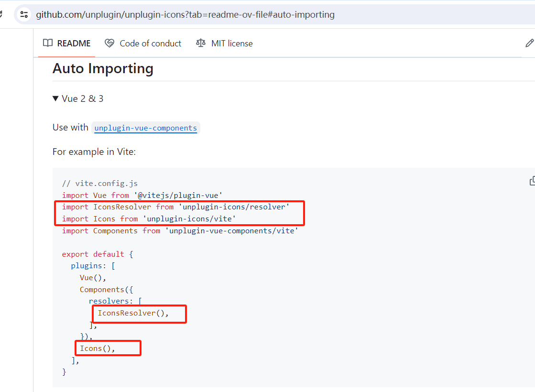Click the 'resolvers: [' line

(115, 301)
